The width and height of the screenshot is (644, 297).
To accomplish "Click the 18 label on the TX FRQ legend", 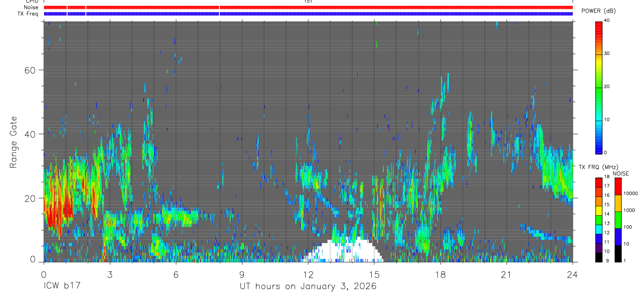I will (x=607, y=177).
